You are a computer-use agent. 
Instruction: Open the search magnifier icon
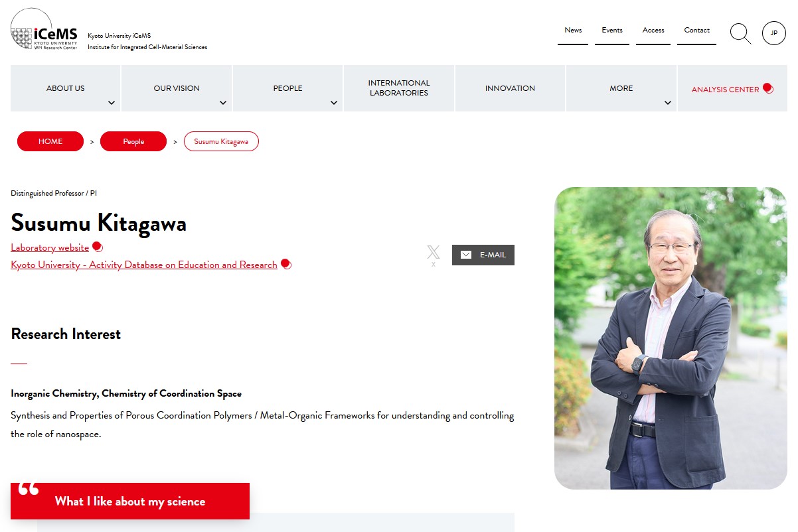pyautogui.click(x=740, y=33)
